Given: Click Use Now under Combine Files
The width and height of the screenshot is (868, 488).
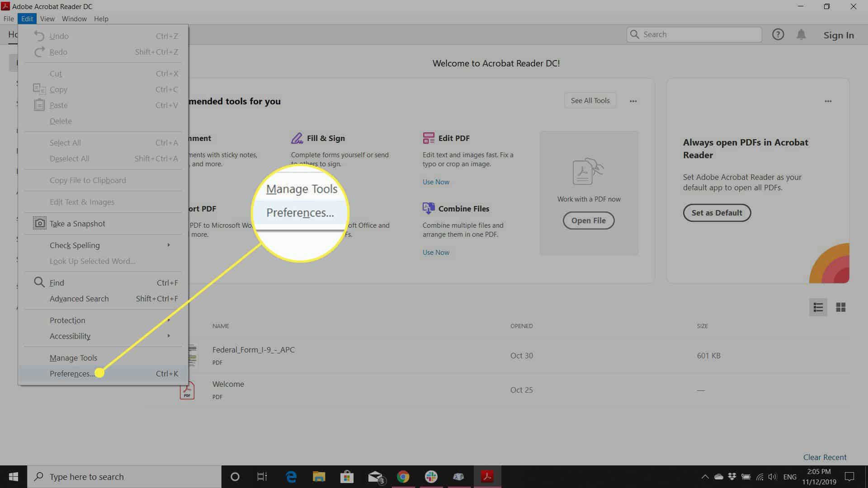Looking at the screenshot, I should click(x=436, y=252).
